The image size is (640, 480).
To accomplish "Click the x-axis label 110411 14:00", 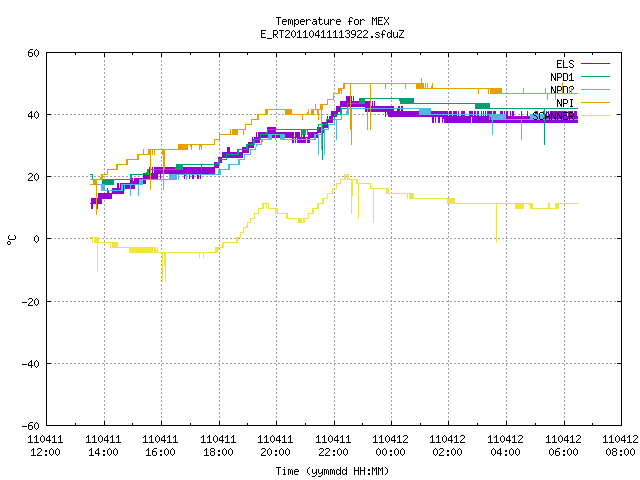I will 103,446.
